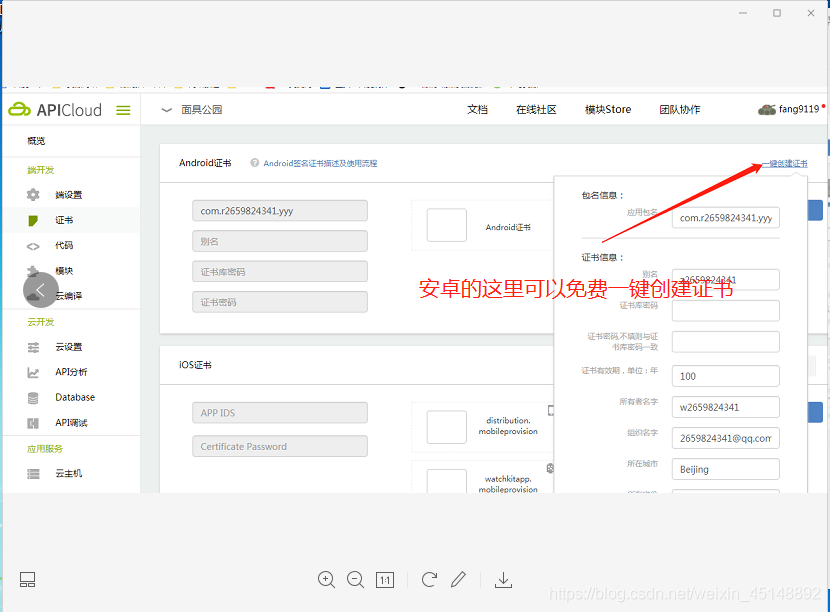
Task: Click the validity years field showing 100
Action: pos(726,376)
